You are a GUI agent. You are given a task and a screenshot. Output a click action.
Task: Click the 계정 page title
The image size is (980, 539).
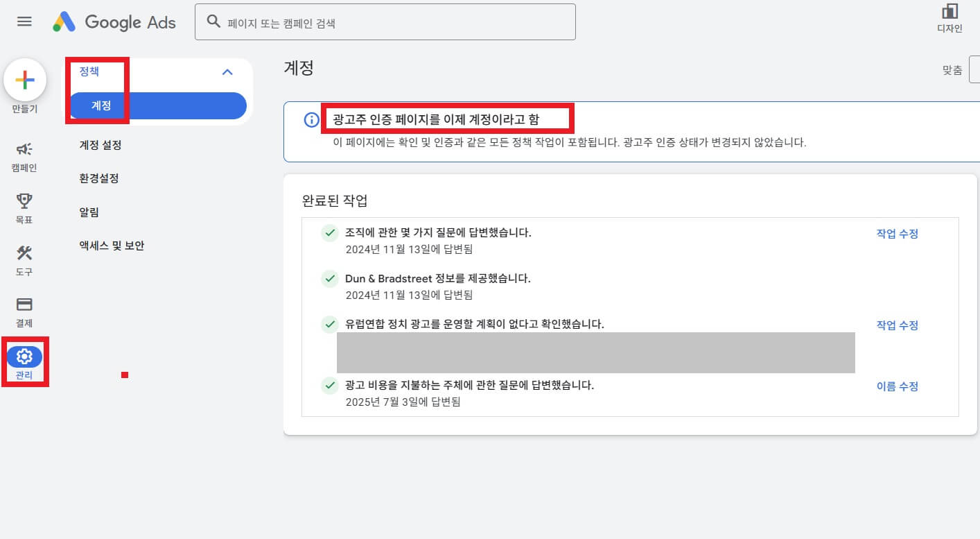[x=299, y=68]
